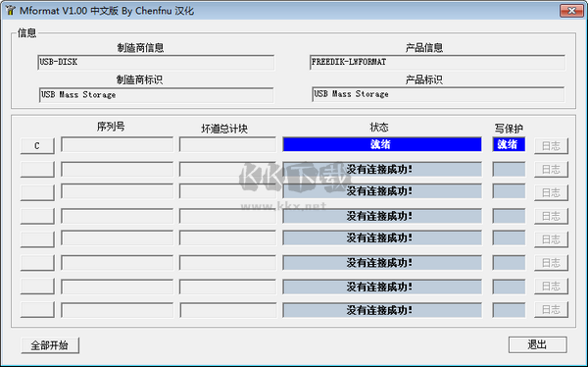Close the Mformat window
This screenshot has width=588, height=367.
click(x=571, y=11)
